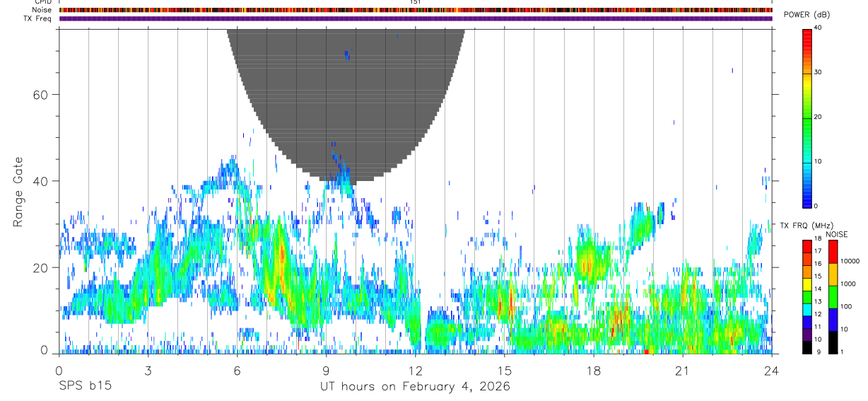The image size is (868, 401).
Task: Select the 10000 tick on the noise legend
Action: point(850,261)
